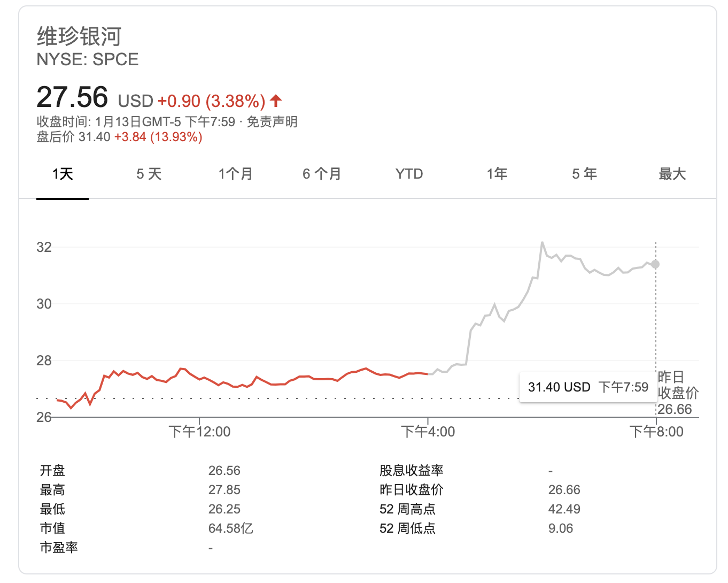
Task: Click the 下午4:00 axis label
Action: pos(428,432)
